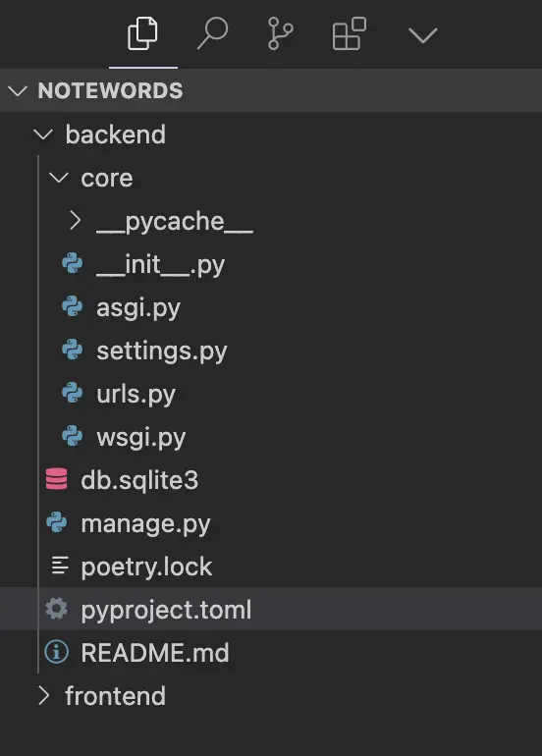542x756 pixels.
Task: Click the Python icon beside wsgi.py
Action: point(73,437)
